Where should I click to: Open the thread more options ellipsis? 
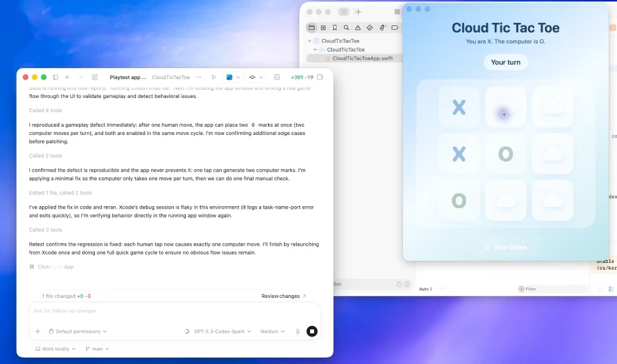coord(198,77)
